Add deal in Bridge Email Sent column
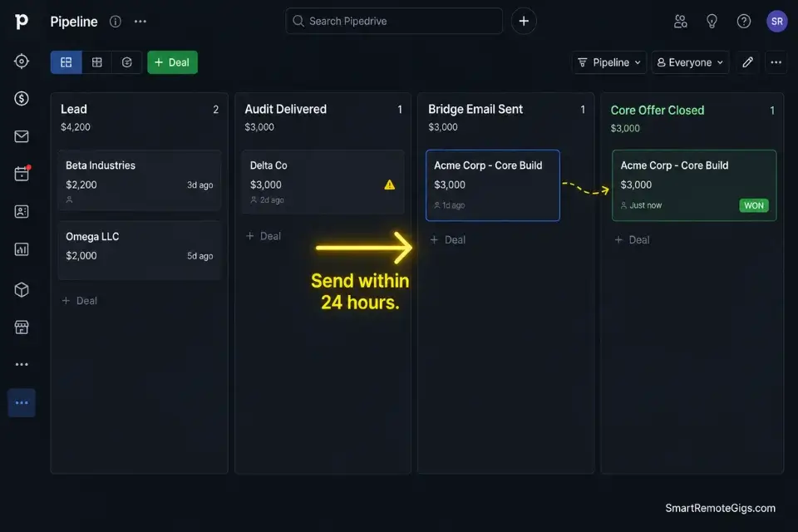 point(447,239)
